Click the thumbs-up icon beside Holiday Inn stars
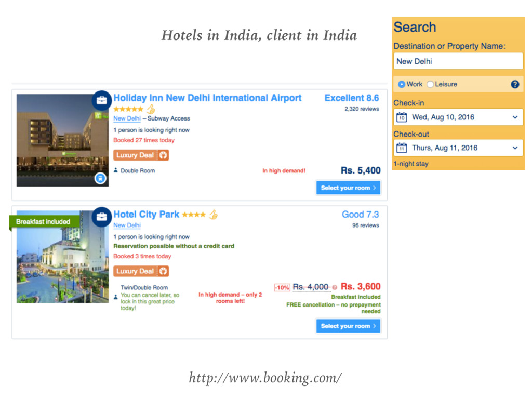This screenshot has width=532, height=399. point(151,109)
